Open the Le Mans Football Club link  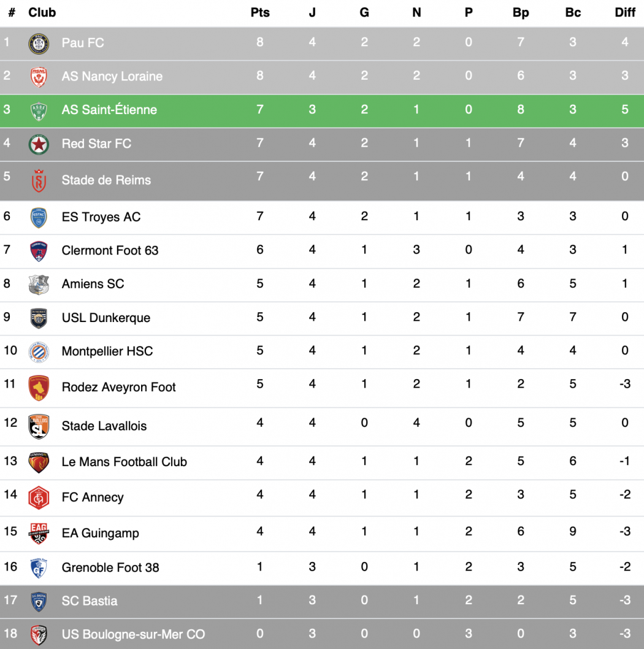[x=124, y=461]
